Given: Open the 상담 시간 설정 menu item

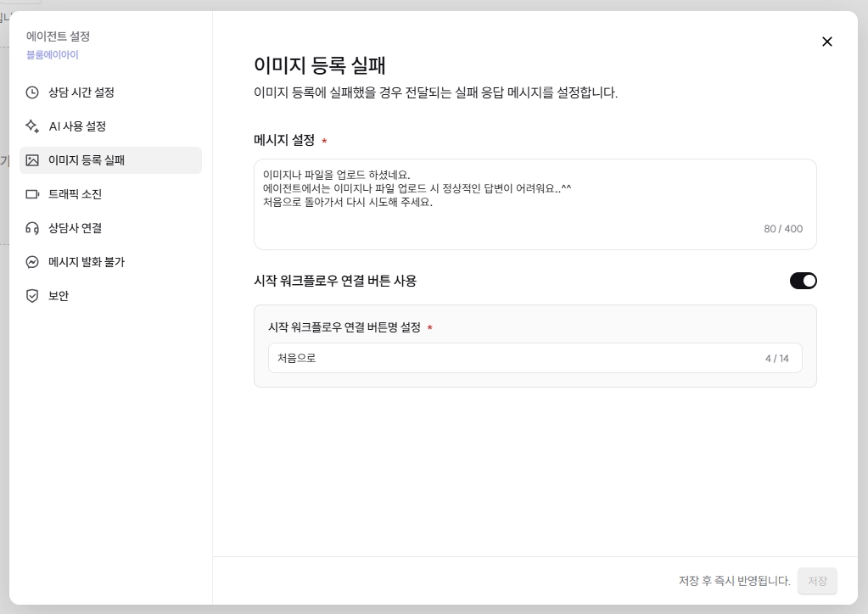Looking at the screenshot, I should click(x=110, y=92).
